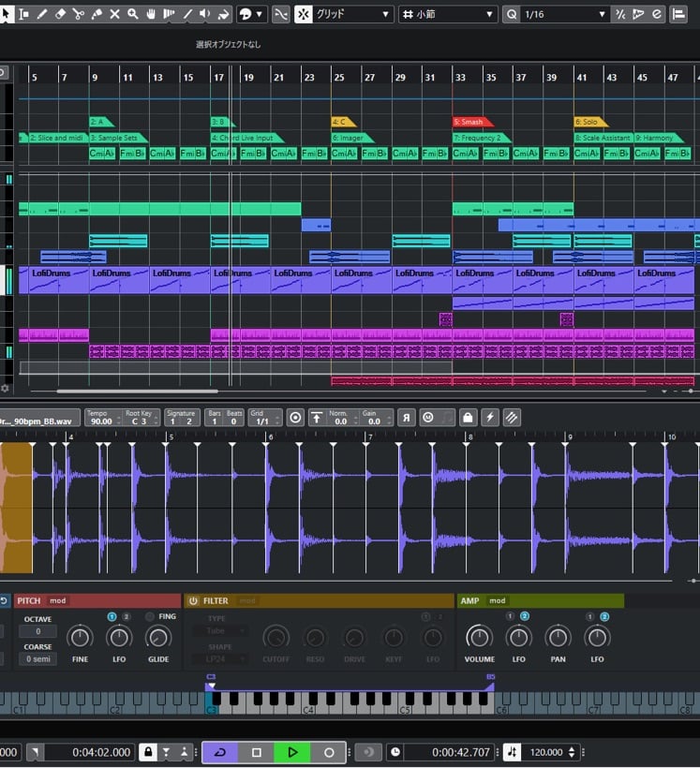Viewport: 700px width, 768px height.
Task: Select the Zoom magnifier tool
Action: [133, 14]
